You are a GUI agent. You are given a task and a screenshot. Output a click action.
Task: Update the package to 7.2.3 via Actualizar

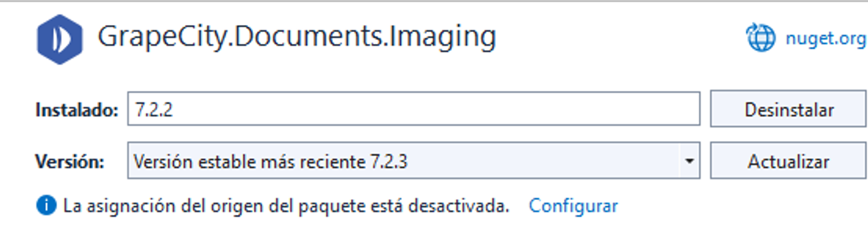[x=788, y=161]
